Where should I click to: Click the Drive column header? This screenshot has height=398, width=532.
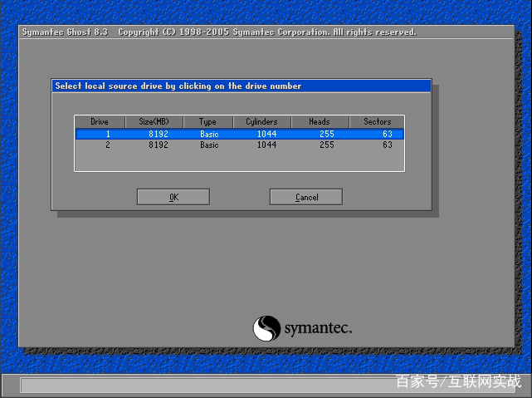coord(100,121)
